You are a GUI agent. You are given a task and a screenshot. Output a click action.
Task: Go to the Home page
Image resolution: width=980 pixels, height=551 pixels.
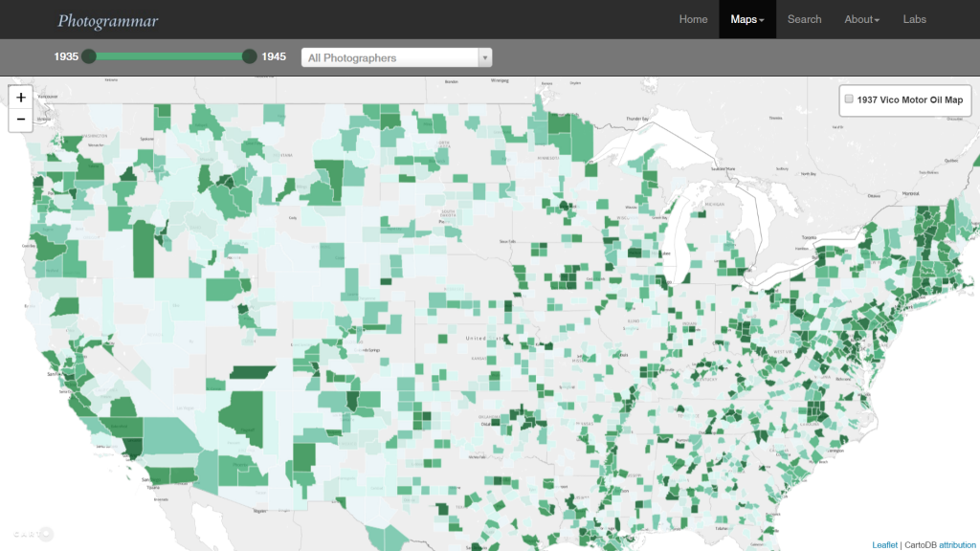pos(693,19)
